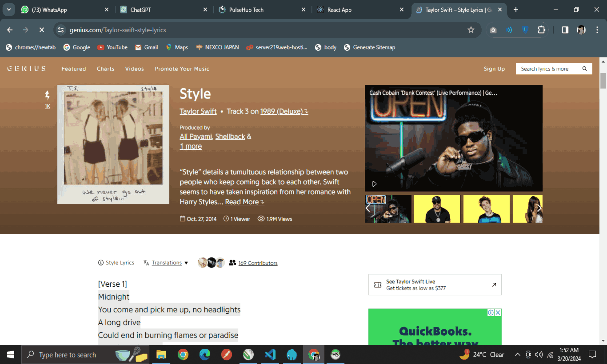Open the Chrome profile avatar
607x364 pixels.
coord(581,30)
